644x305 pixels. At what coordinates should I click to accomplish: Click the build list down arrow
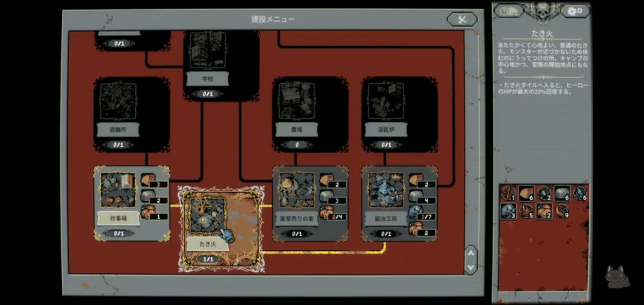(x=470, y=266)
